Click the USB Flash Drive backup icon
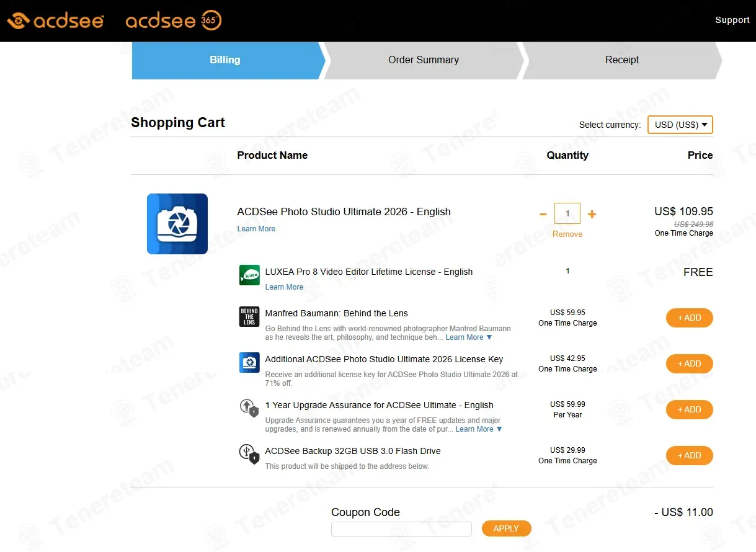This screenshot has height=552, width=756. (249, 454)
